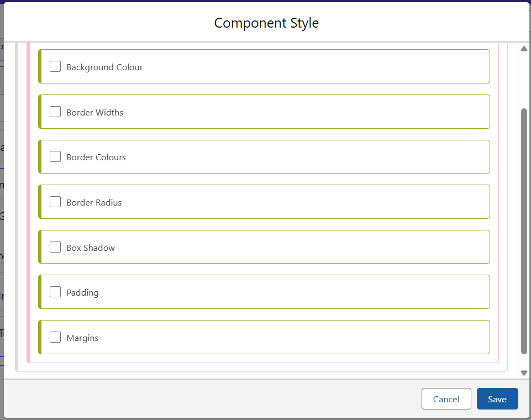This screenshot has height=420, width=531.
Task: Click the Box Shadow label text
Action: click(91, 248)
